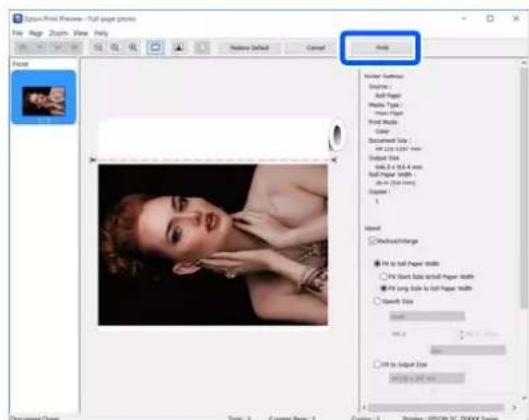The width and height of the screenshot is (529, 420).
Task: Select the fit-to-window view icon
Action: (155, 48)
